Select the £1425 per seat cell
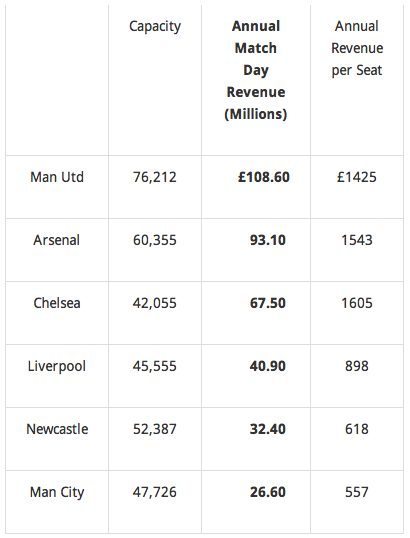Viewport: 410px width, 538px height. tap(357, 177)
